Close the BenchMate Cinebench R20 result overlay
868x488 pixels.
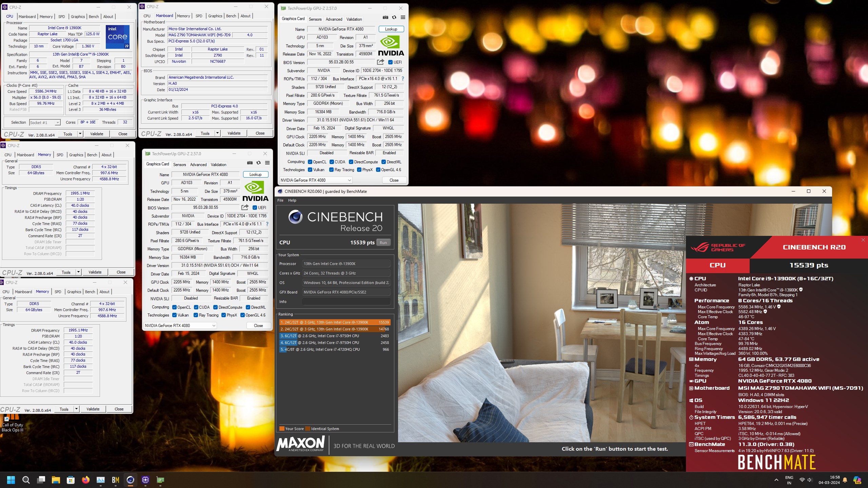point(863,240)
